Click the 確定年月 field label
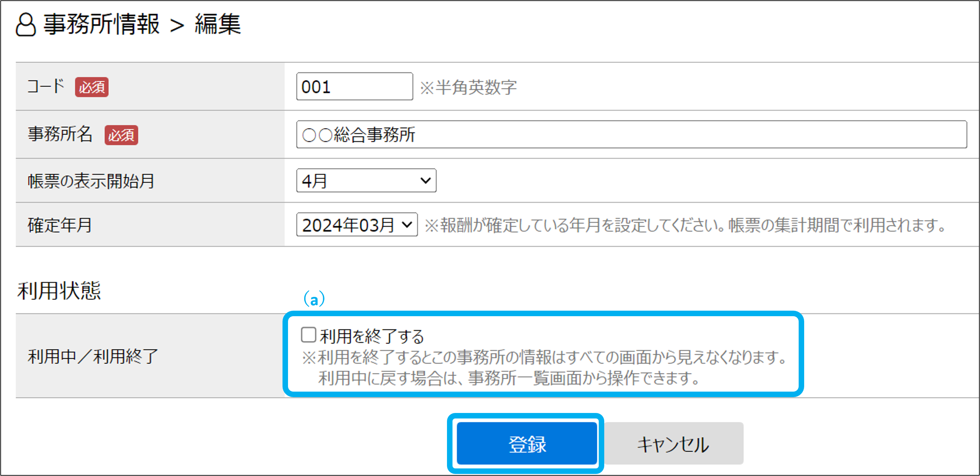Screen dimensions: 980x476 (x=60, y=225)
